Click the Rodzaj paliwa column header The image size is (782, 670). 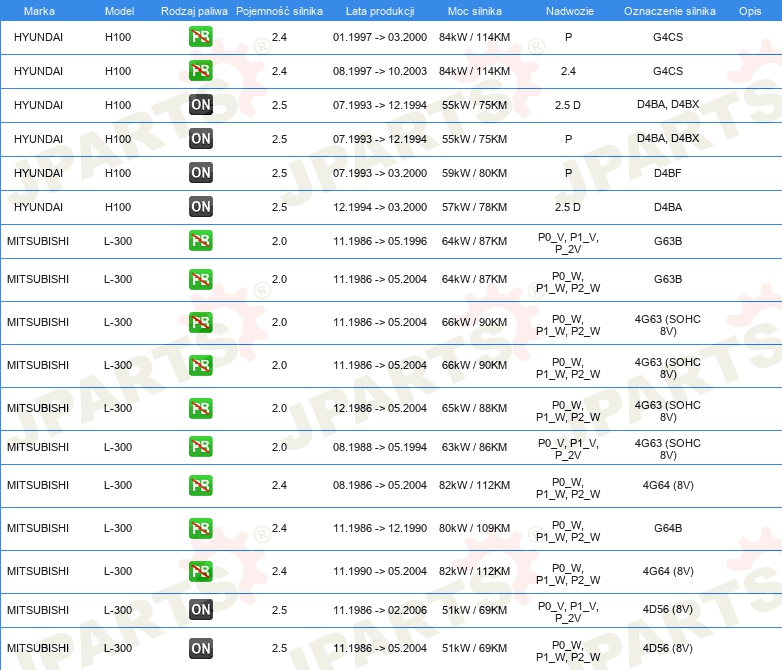(x=194, y=11)
